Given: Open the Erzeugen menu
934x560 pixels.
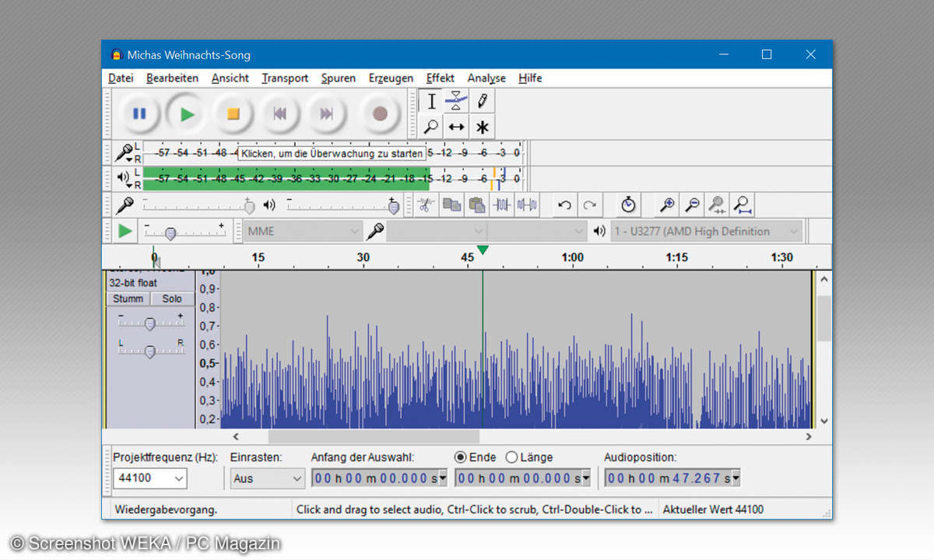Looking at the screenshot, I should click(391, 78).
